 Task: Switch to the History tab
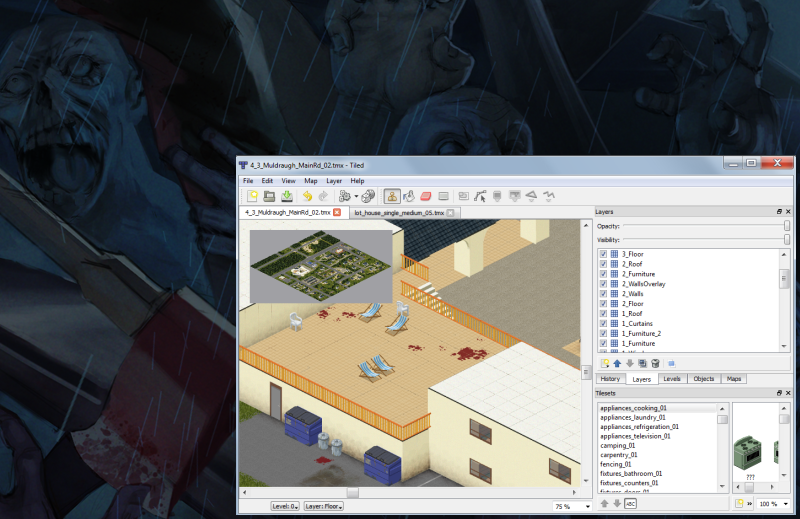pyautogui.click(x=610, y=379)
